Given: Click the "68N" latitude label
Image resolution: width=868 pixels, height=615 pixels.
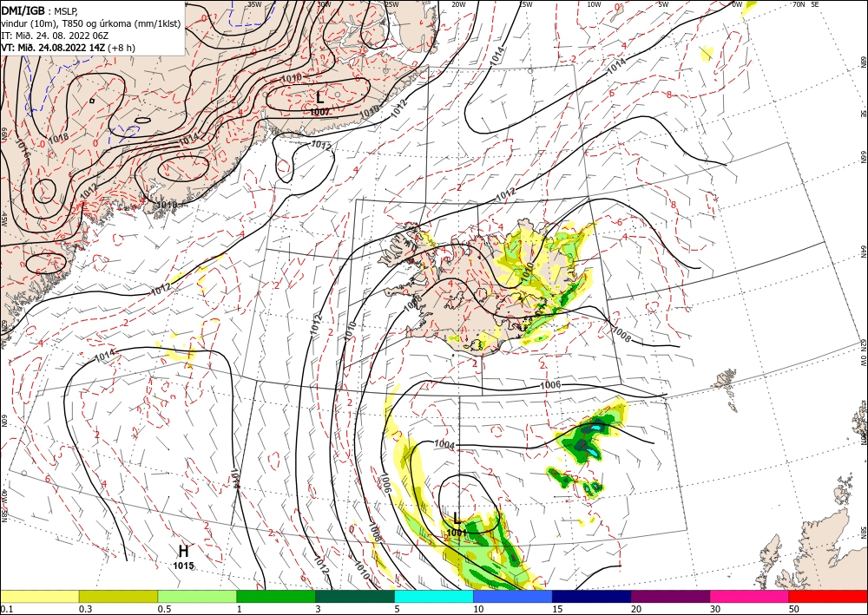Looking at the screenshot, I should tap(864, 62).
